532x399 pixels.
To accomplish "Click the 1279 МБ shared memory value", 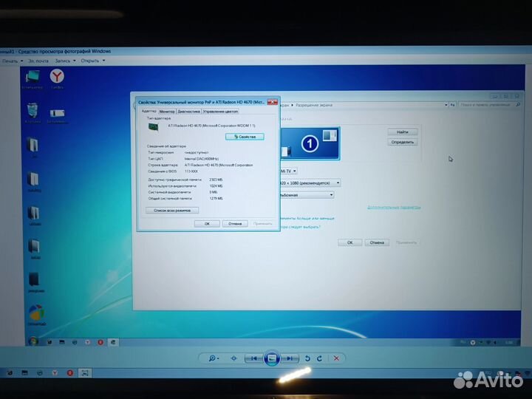I will [216, 199].
